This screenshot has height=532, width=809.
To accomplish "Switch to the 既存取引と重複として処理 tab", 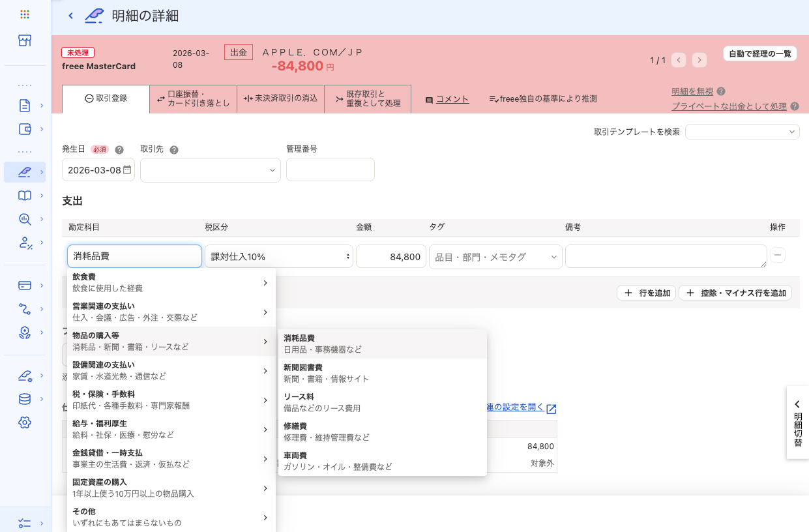I will 368,98.
